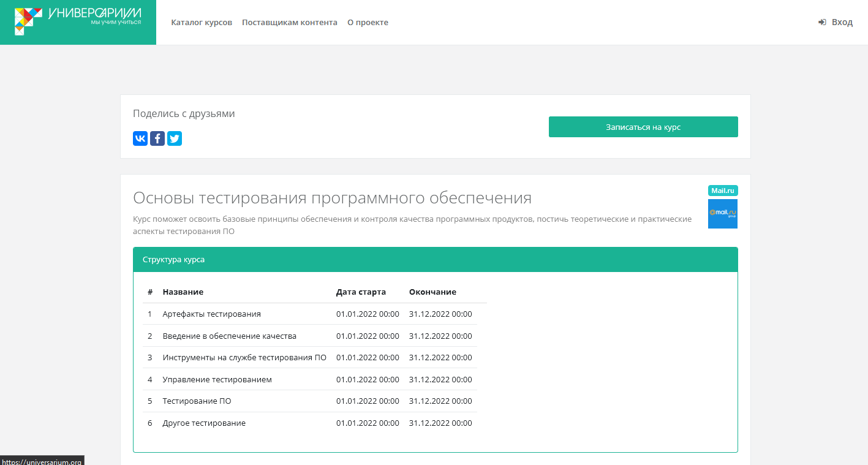Click the Facebook share icon
The image size is (868, 465).
coord(157,138)
